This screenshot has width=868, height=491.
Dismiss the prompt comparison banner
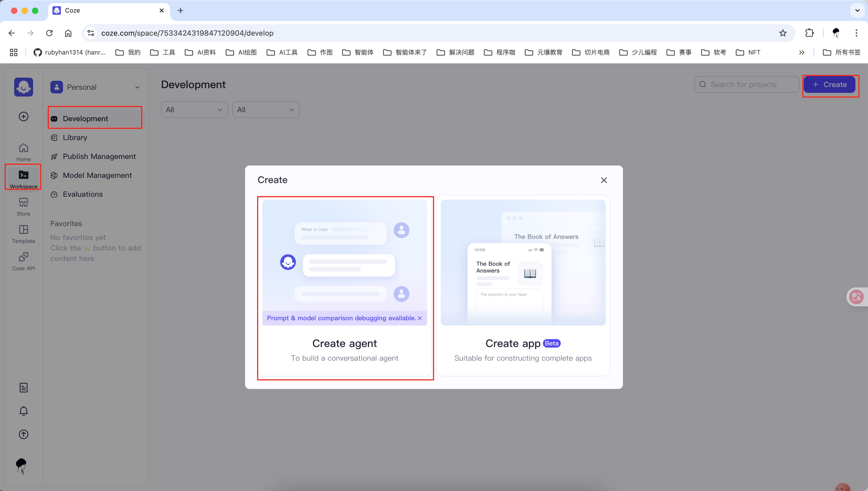pyautogui.click(x=420, y=318)
